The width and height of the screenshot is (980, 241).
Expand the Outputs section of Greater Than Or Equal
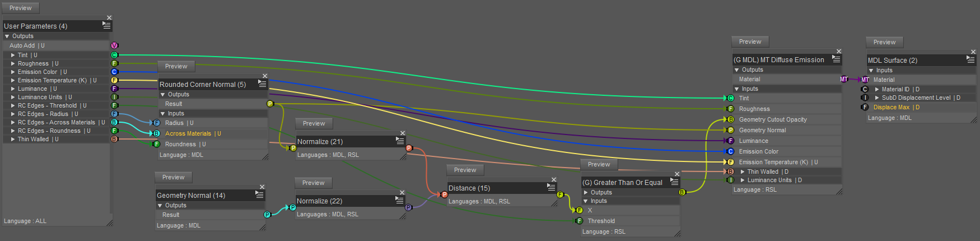click(x=586, y=192)
